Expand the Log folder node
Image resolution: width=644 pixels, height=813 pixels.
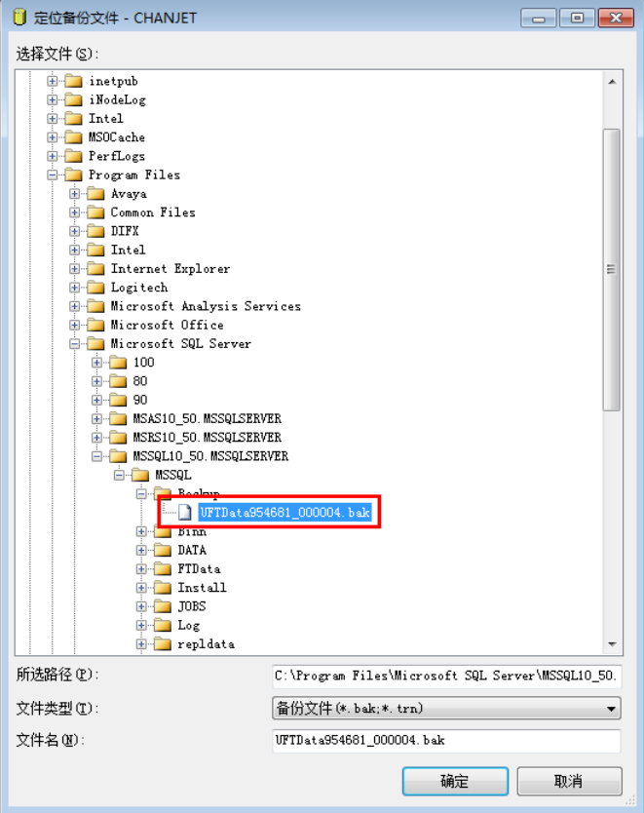pyautogui.click(x=141, y=625)
